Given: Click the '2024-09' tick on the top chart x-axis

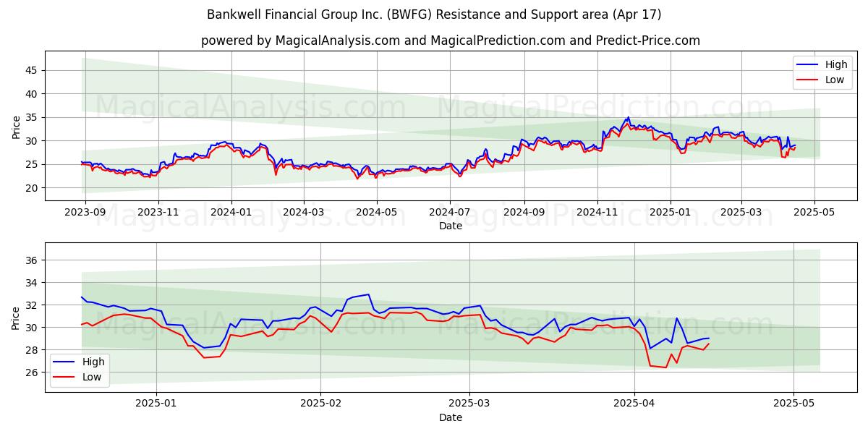Looking at the screenshot, I should click(524, 213).
